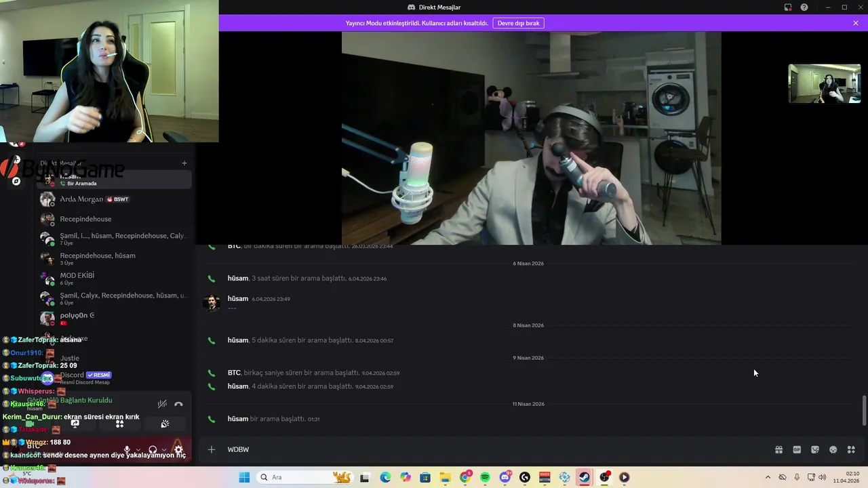
Task: Open the polyg0n direct message
Action: 114,318
